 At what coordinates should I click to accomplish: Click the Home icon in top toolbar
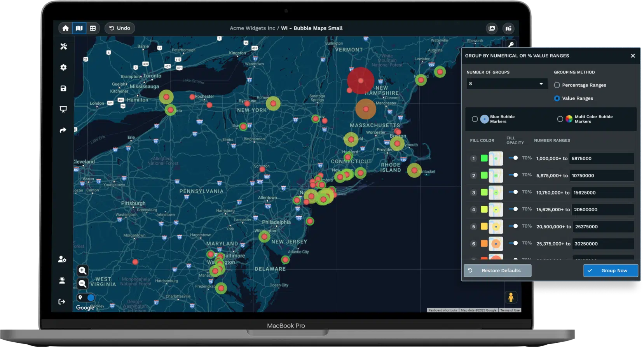tap(65, 28)
